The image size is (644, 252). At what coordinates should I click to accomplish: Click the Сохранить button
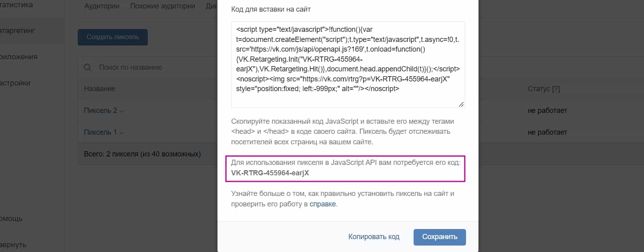(439, 237)
